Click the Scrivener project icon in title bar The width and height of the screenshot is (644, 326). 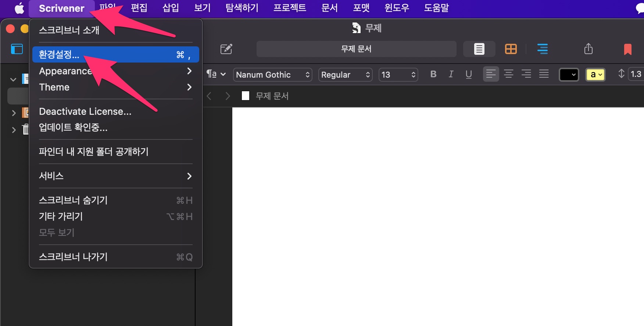tap(356, 28)
